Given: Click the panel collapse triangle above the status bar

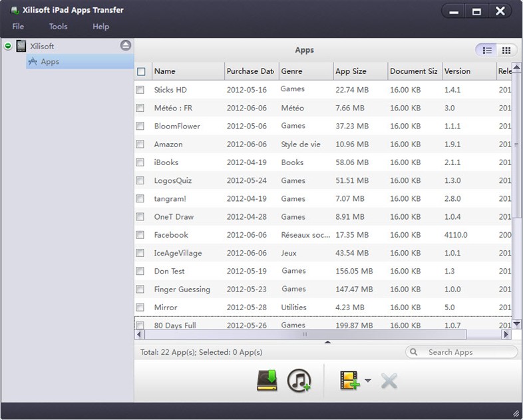Looking at the screenshot, I should point(327,342).
